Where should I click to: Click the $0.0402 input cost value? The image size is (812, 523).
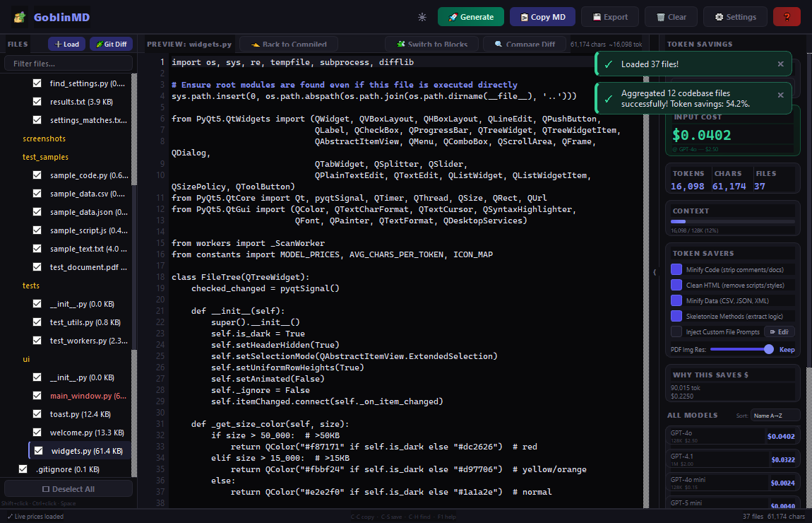701,135
